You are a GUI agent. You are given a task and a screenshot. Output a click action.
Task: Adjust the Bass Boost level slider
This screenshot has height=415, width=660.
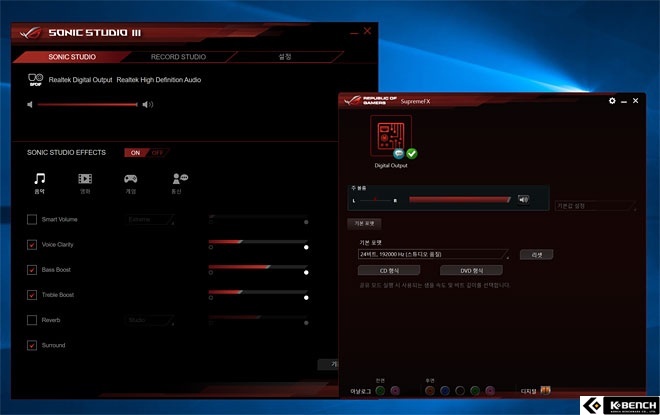point(258,267)
